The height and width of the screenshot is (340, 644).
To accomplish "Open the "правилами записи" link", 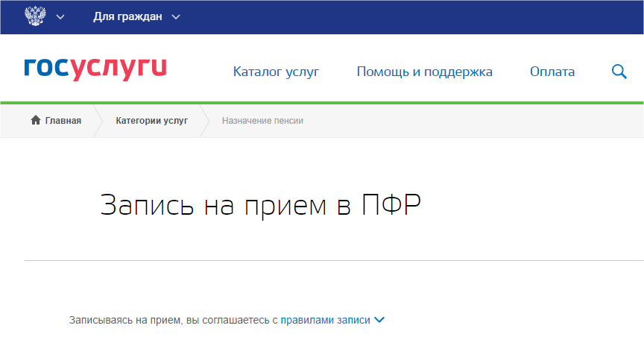I will 325,320.
